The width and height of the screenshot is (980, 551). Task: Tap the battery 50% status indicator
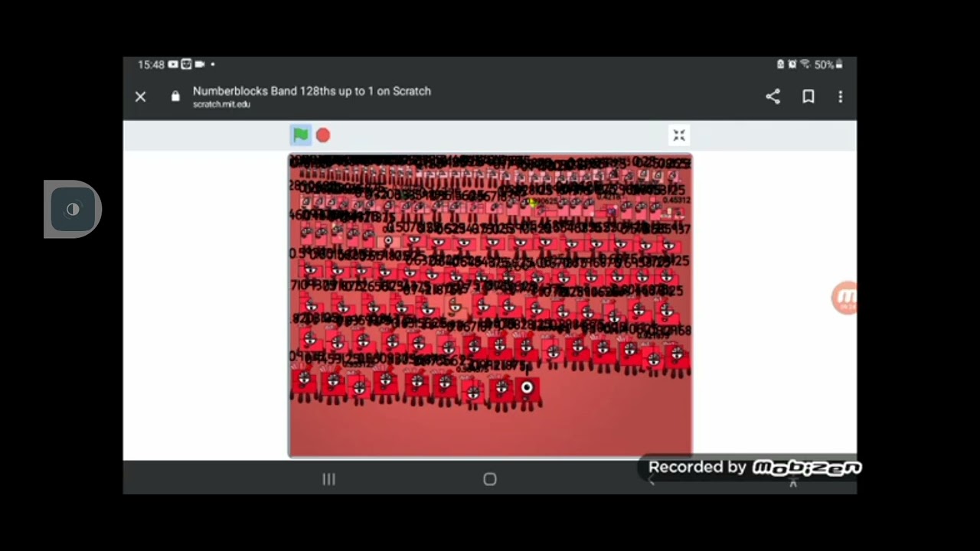coord(828,64)
